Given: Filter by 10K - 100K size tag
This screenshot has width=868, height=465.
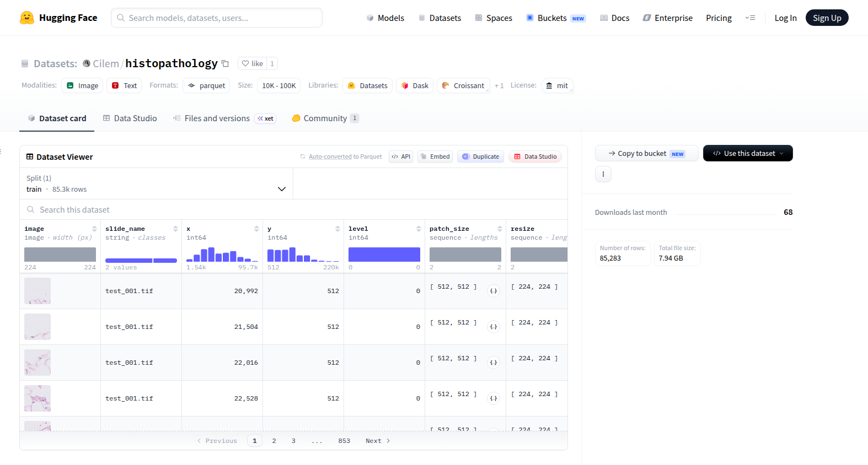Looking at the screenshot, I should coord(278,85).
